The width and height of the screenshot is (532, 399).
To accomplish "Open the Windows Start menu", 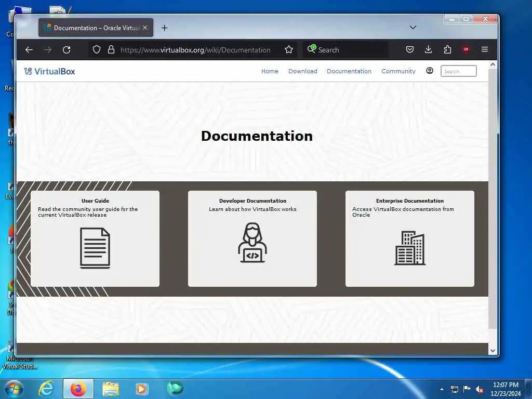I will (14, 389).
